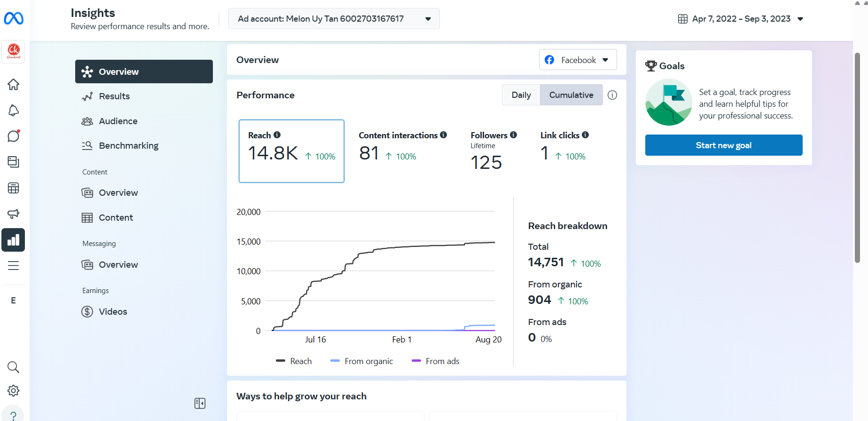This screenshot has height=421, width=868.
Task: Open the notifications bell icon
Action: click(x=13, y=111)
